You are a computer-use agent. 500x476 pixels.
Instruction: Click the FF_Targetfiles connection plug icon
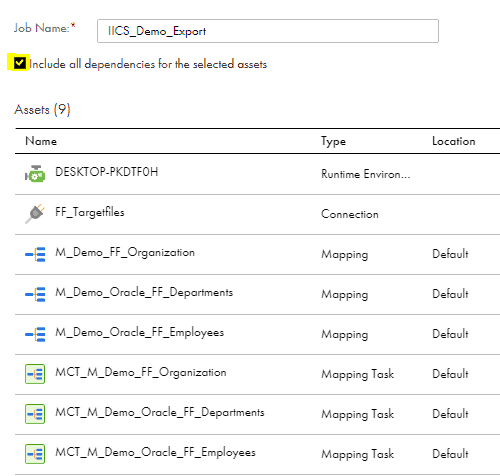(35, 214)
